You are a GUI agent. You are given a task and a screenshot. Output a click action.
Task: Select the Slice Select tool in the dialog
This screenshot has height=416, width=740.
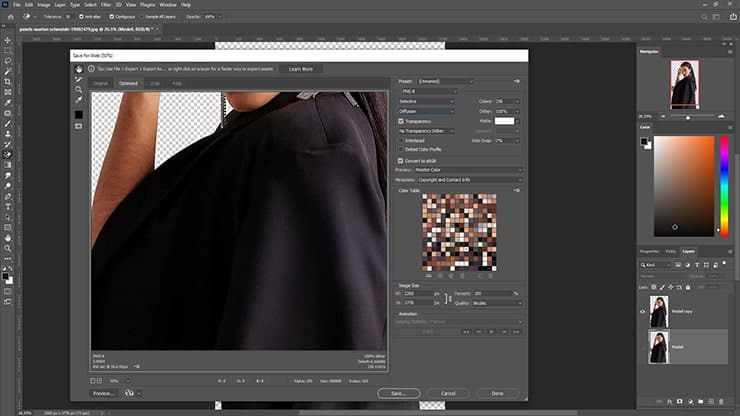(78, 79)
